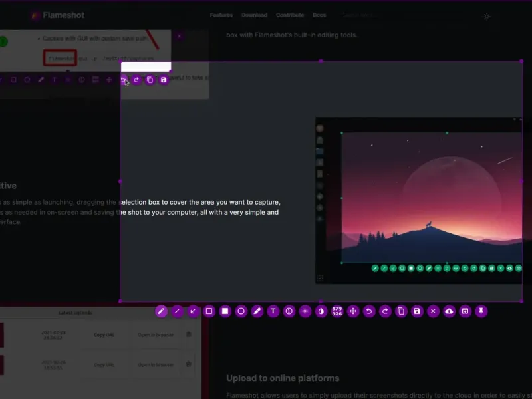Select the Pencil drawing tool

161,311
